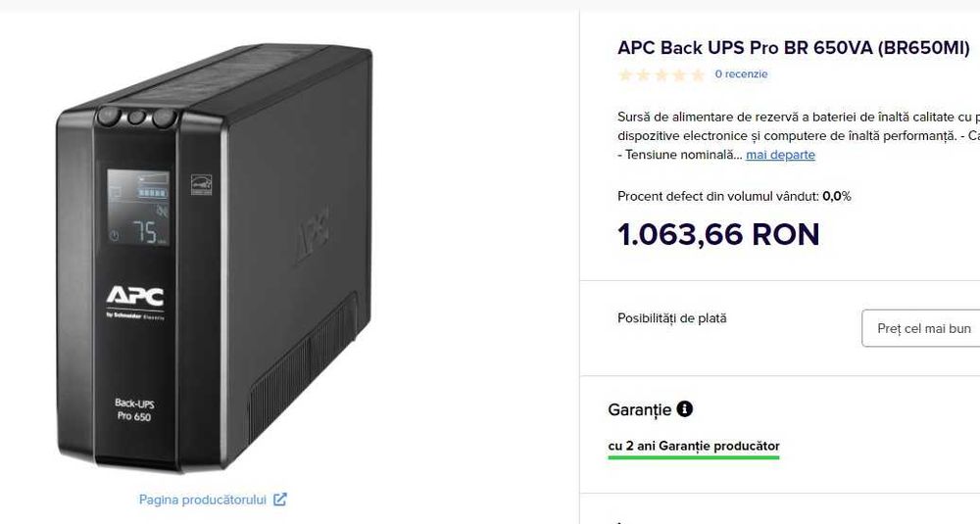980x524 pixels.
Task: Click the first rating star
Action: click(x=625, y=74)
